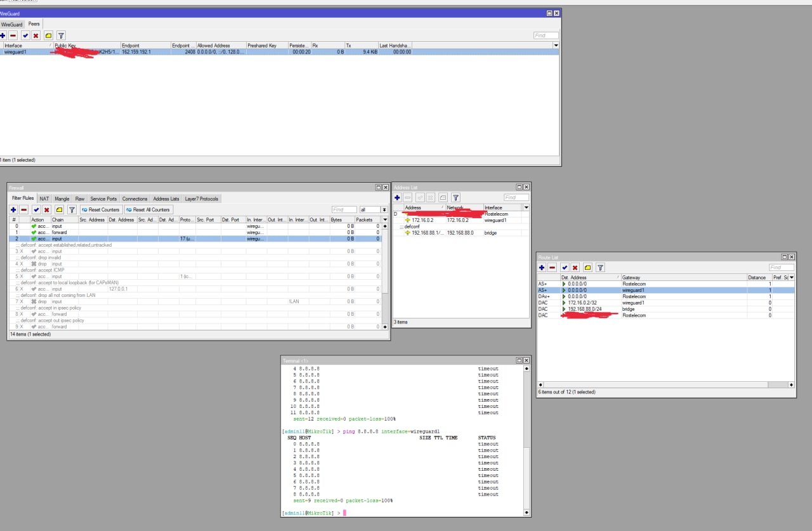Screen dimensions: 812x531
Task: Open Connections tab in Firewall
Action: tap(134, 199)
